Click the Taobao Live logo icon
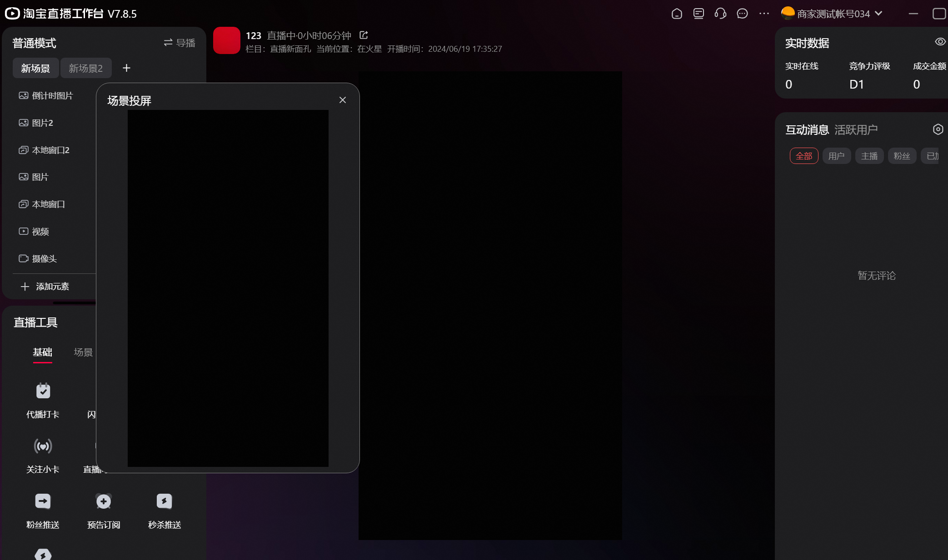 (12, 14)
